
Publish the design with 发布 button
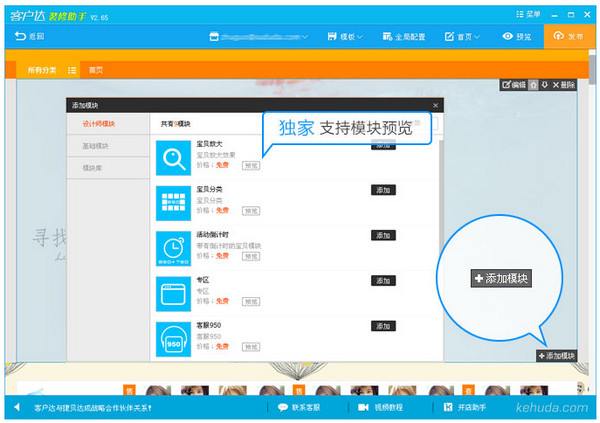tap(568, 36)
